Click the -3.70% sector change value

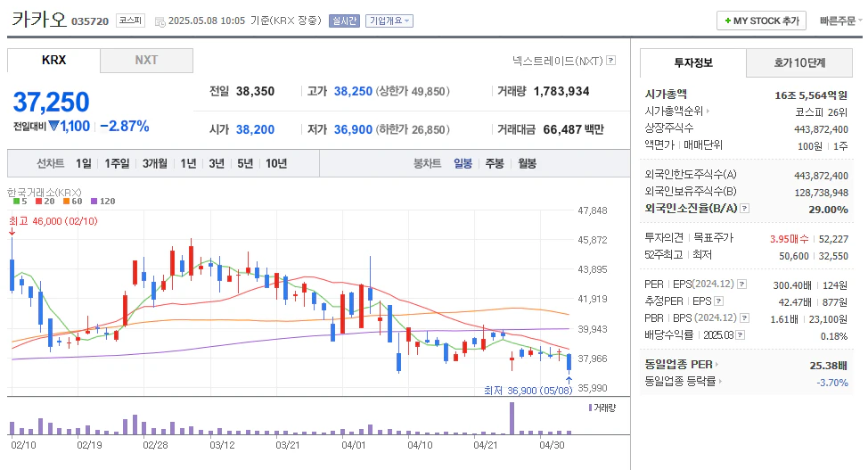click(x=832, y=383)
